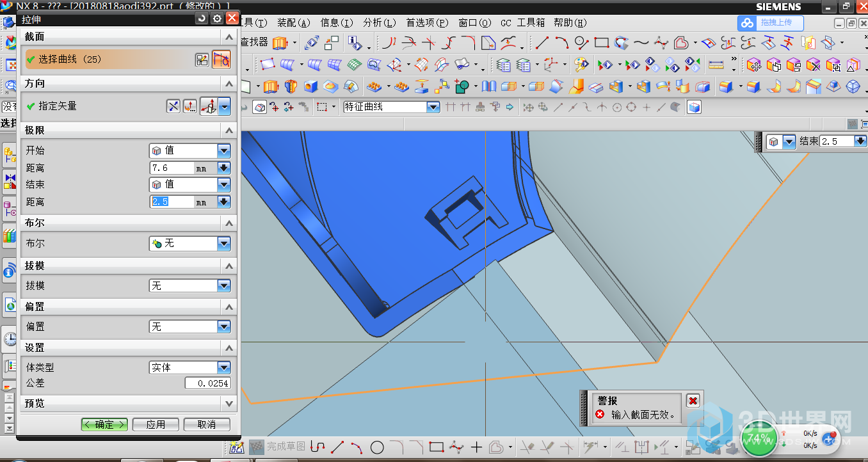Click the heart-shaped offset curve icon
The height and width of the screenshot is (462, 868).
[x=681, y=43]
